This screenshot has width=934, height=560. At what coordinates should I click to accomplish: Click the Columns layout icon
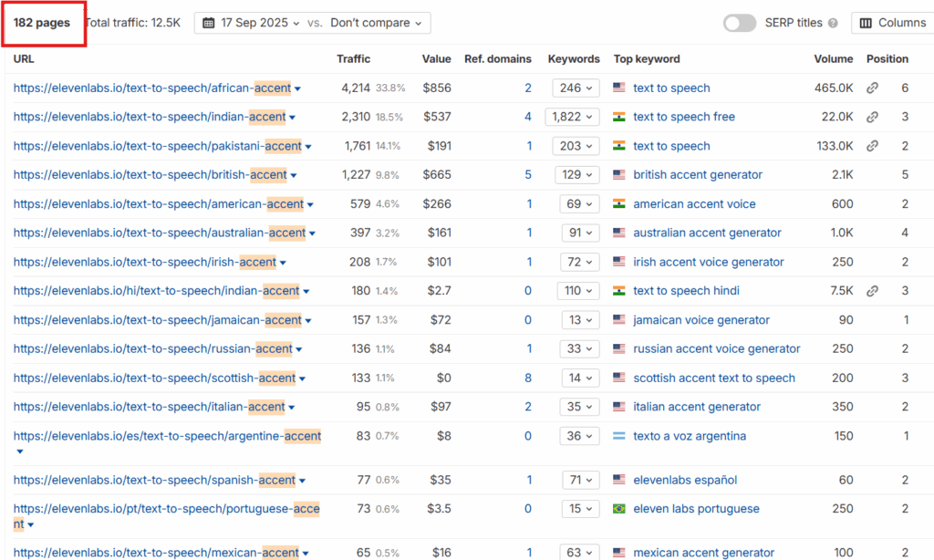point(866,23)
